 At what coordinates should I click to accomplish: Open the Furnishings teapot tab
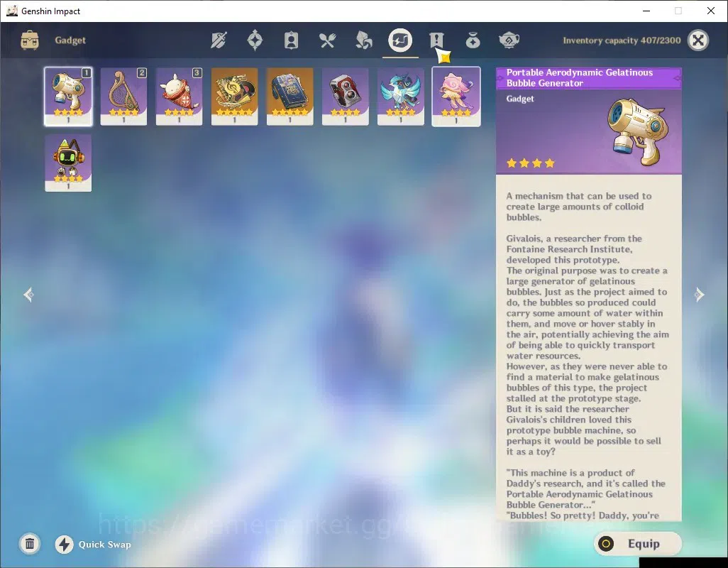pyautogui.click(x=509, y=40)
